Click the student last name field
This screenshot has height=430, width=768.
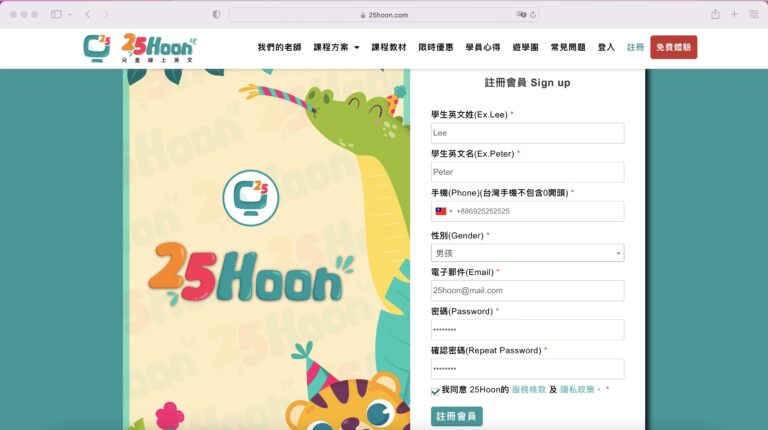point(528,133)
